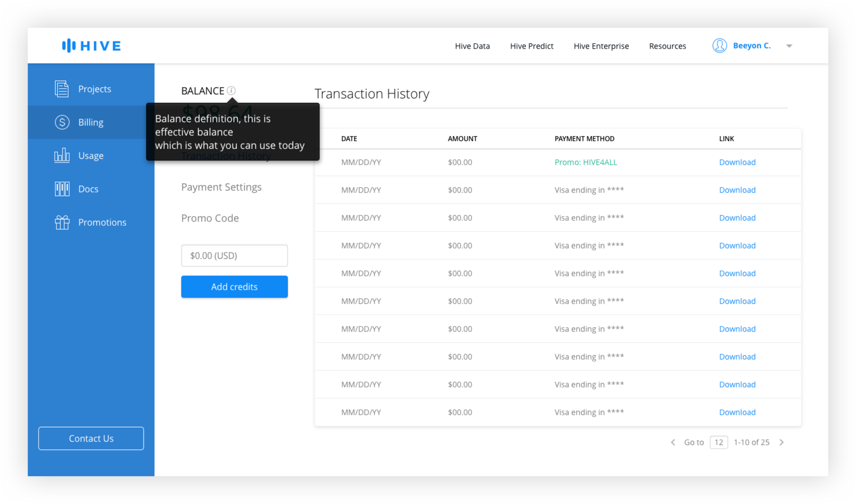Click the Projects document icon in sidebar
The height and width of the screenshot is (504, 856).
click(x=62, y=89)
